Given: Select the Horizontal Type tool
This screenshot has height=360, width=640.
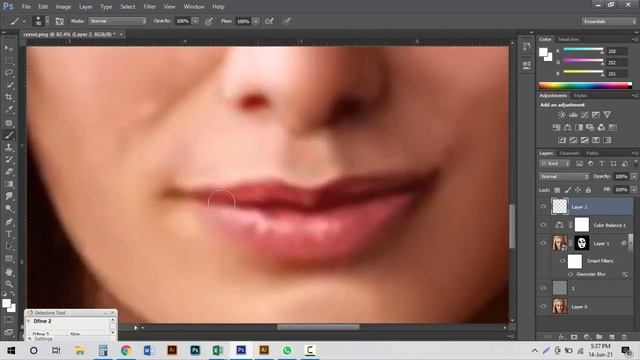Looking at the screenshot, I should coord(9,234).
